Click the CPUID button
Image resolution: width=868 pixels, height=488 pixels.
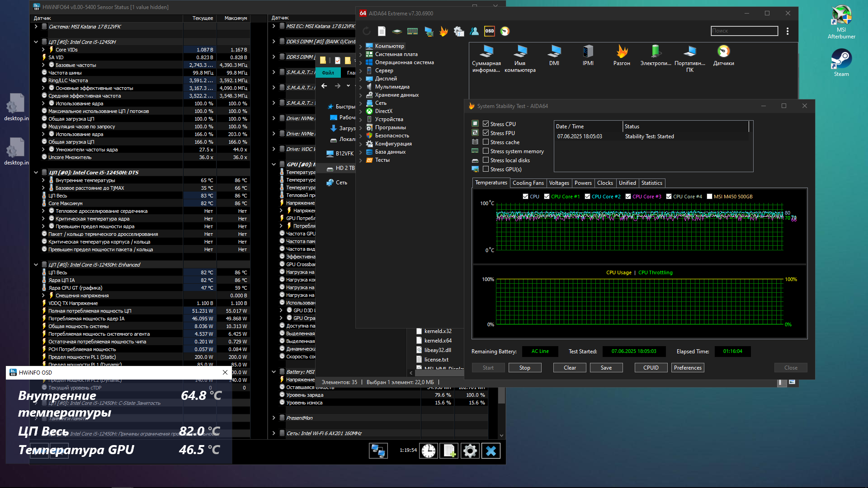coord(651,368)
